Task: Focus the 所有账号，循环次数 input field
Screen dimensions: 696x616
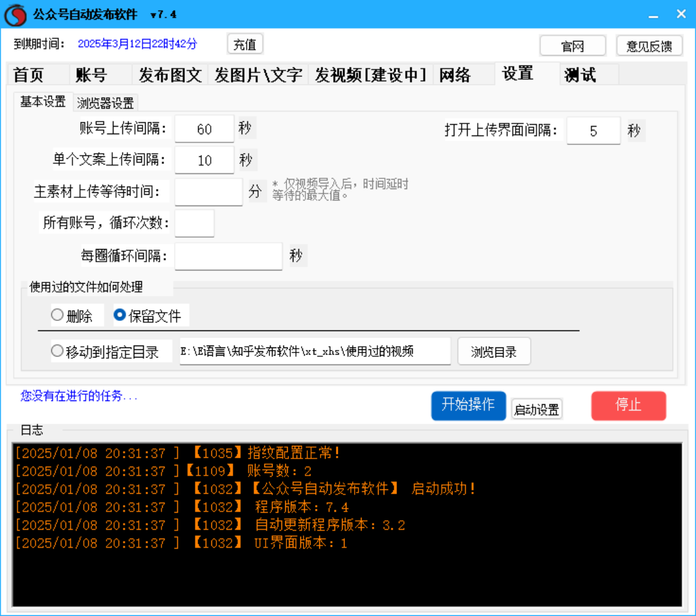Action: pos(194,223)
